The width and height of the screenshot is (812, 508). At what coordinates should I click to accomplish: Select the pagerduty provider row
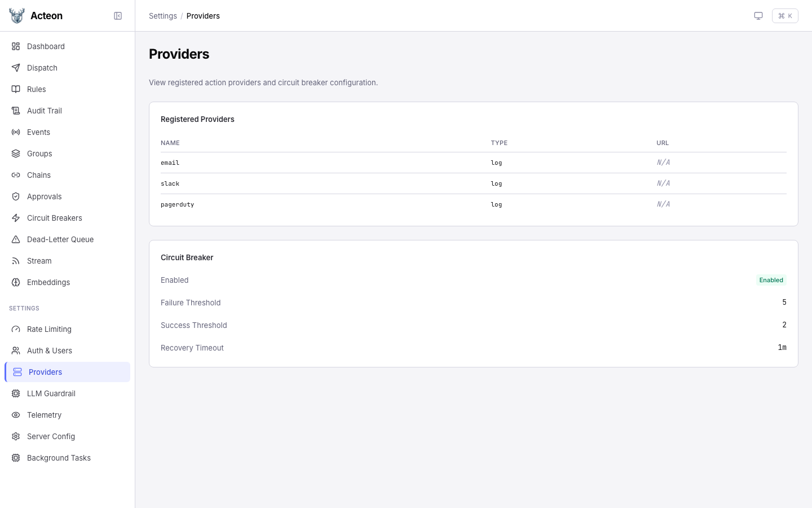pyautogui.click(x=177, y=204)
